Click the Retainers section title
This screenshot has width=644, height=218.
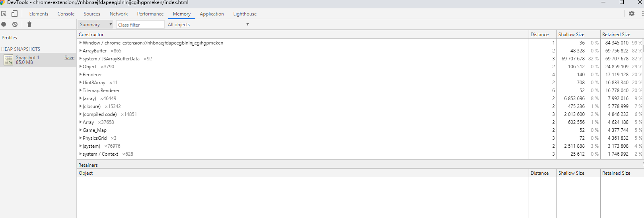(88, 165)
